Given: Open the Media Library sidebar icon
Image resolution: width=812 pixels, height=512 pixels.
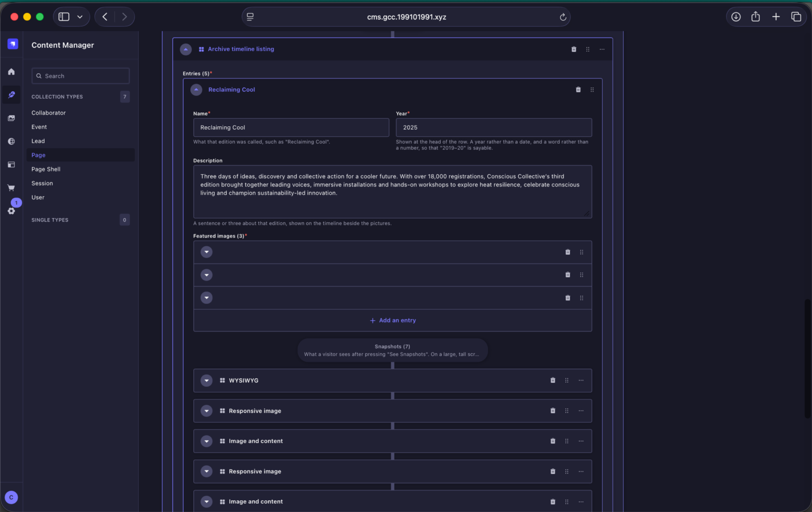Looking at the screenshot, I should pyautogui.click(x=11, y=118).
